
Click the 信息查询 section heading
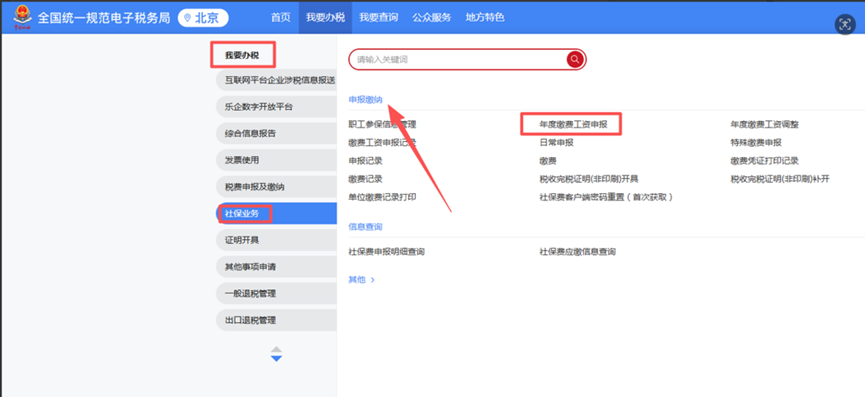click(x=365, y=227)
